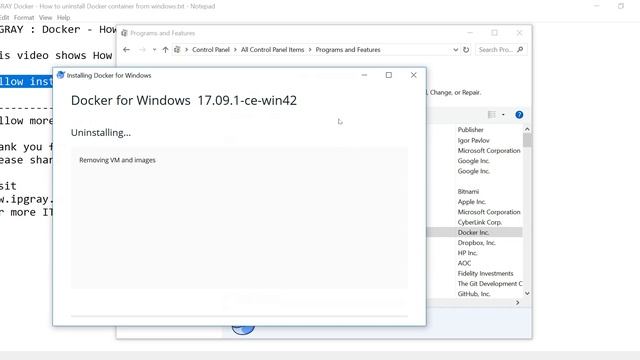
Task: Select the Fidelity Investments row
Action: point(485,273)
